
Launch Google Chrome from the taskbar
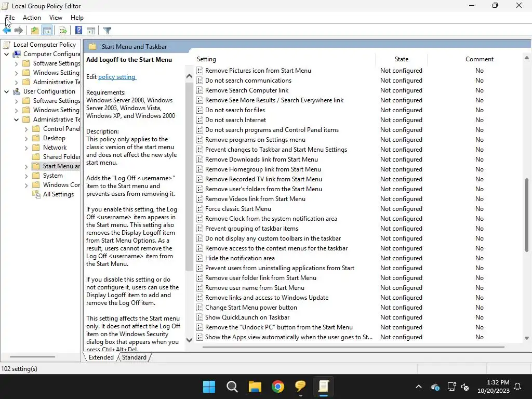point(278,387)
